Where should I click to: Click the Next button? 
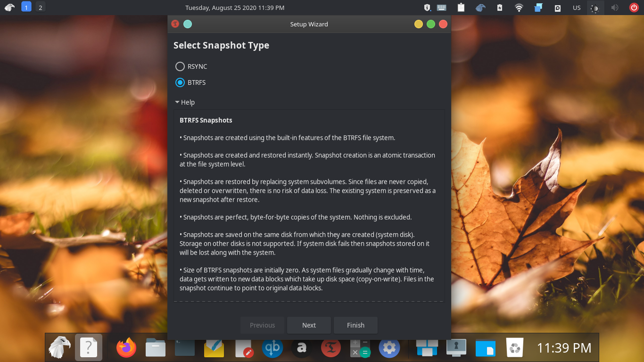309,325
